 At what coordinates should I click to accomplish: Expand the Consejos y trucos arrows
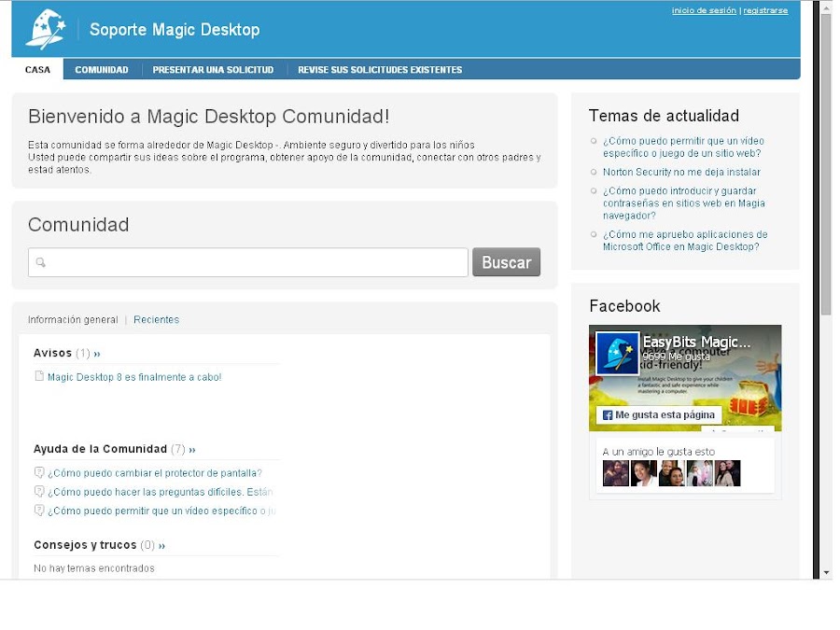(161, 545)
